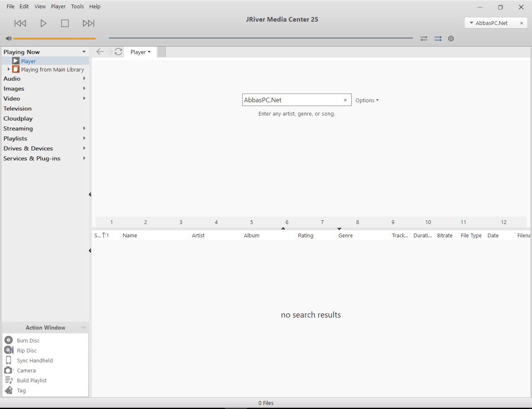Seek within the playback progress bar
The height and width of the screenshot is (409, 532).
261,38
